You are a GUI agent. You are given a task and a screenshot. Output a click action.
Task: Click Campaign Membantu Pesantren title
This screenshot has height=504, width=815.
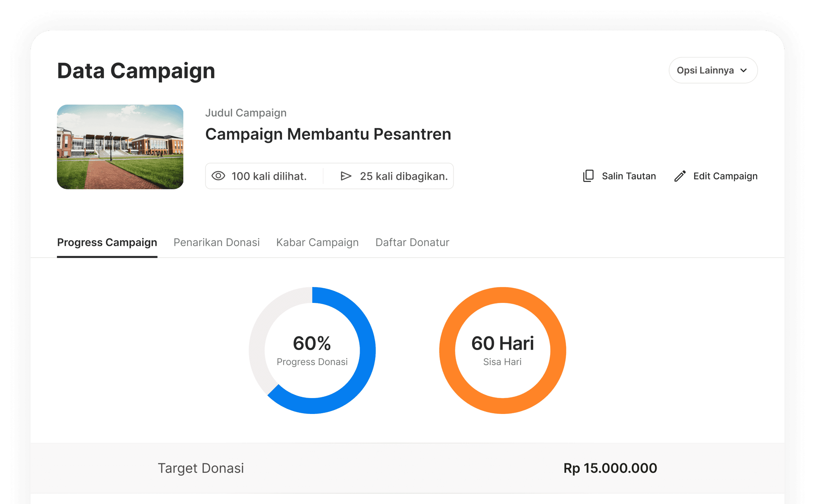(x=328, y=134)
